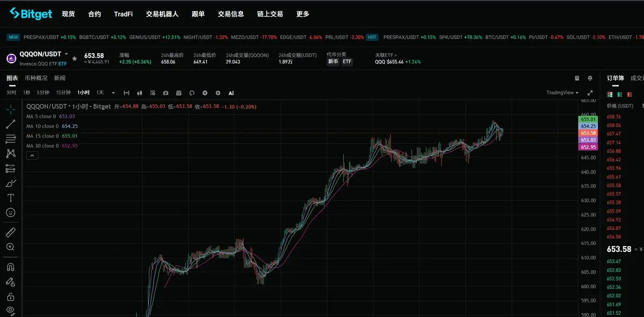This screenshot has height=317, width=644.
Task: Click the Bitget logo
Action: click(31, 13)
